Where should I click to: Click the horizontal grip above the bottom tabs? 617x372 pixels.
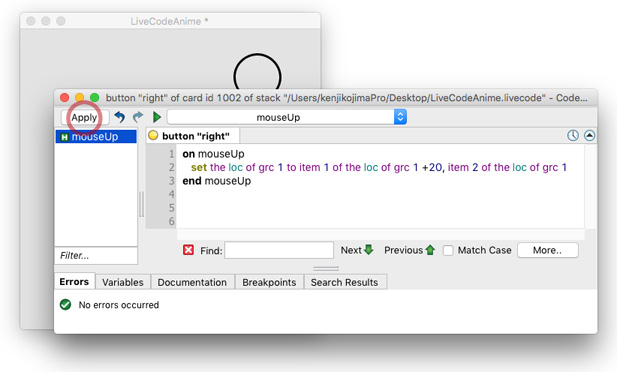(326, 269)
